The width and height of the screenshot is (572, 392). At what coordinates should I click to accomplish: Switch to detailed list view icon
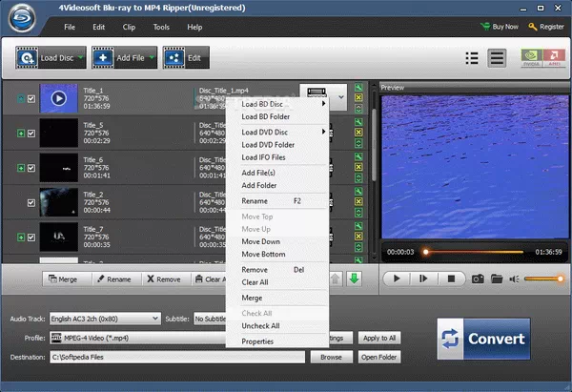click(x=497, y=58)
